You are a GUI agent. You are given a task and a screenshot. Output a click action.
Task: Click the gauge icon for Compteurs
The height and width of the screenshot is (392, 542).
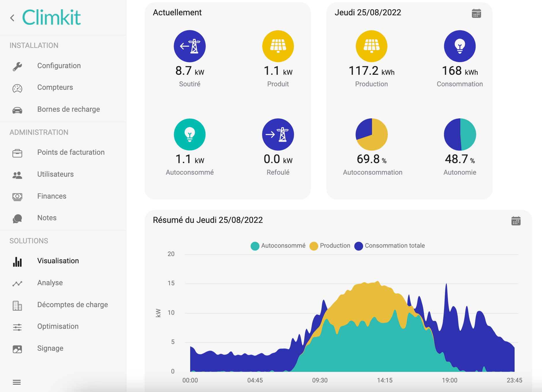tap(17, 88)
